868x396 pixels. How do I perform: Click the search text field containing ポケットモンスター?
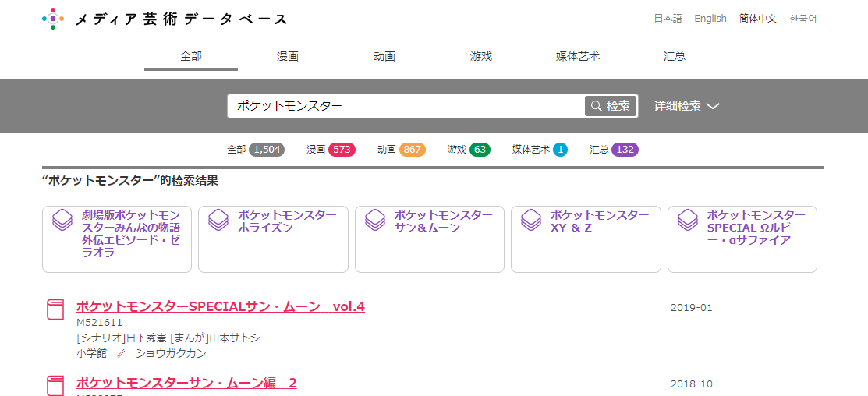click(x=406, y=106)
